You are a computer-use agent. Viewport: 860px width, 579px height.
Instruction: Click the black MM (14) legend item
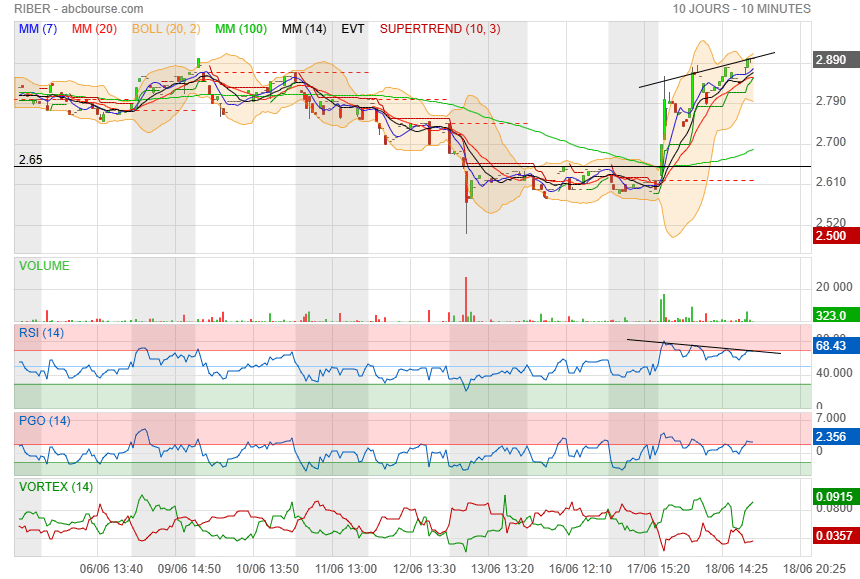click(304, 29)
